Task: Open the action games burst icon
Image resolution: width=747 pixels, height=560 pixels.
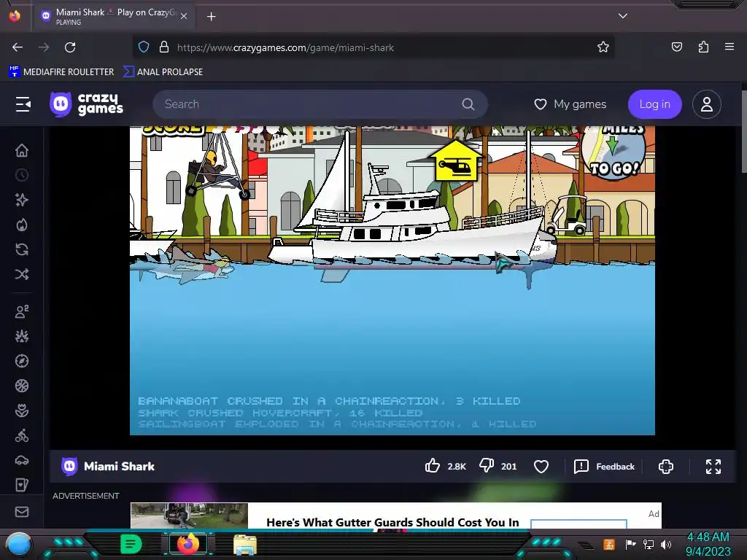Action: point(22,336)
